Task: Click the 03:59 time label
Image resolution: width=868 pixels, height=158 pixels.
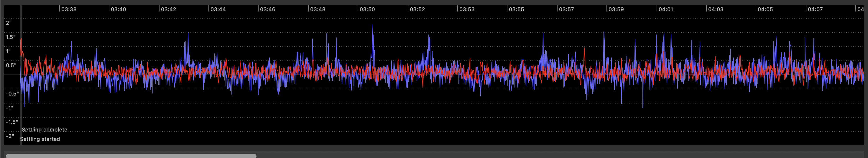Action: [616, 9]
